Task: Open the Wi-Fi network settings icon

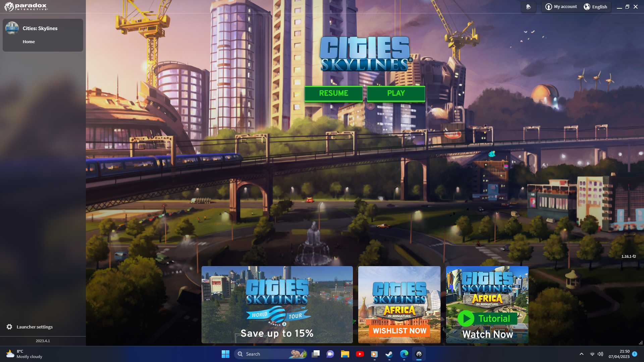Action: [592, 354]
